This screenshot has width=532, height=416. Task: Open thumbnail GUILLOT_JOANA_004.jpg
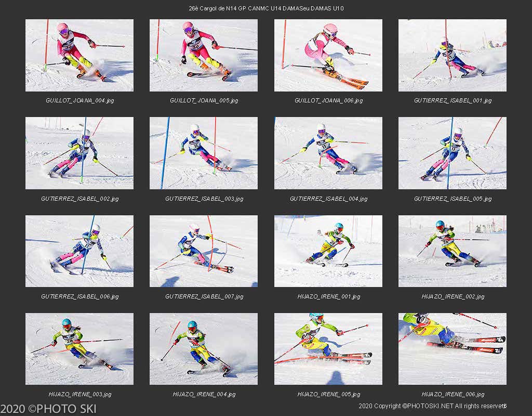[x=79, y=55]
